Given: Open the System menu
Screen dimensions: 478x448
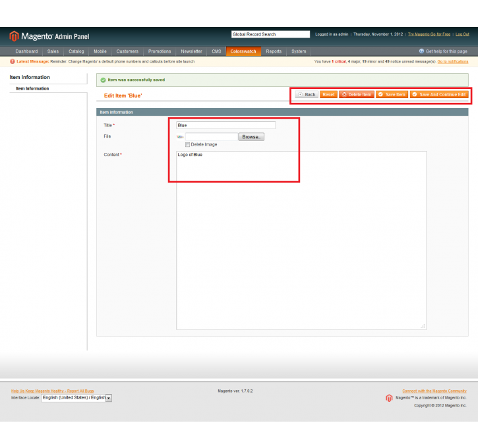Looking at the screenshot, I should pyautogui.click(x=299, y=51).
